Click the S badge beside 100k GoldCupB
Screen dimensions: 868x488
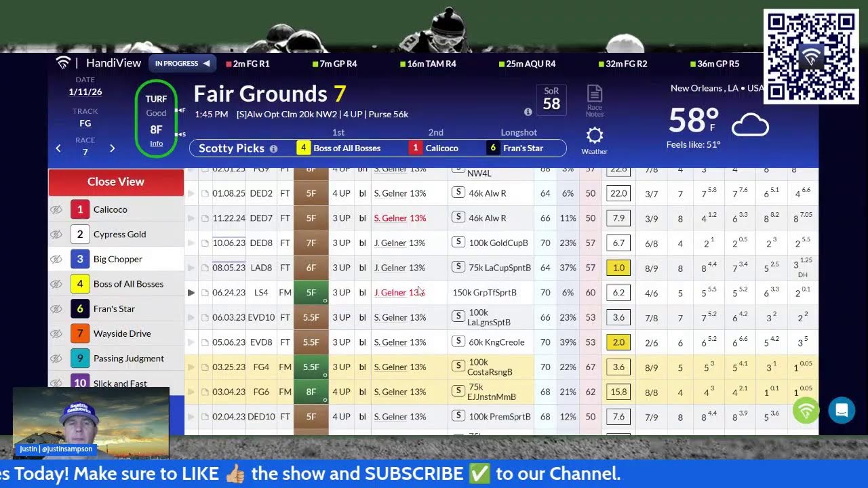point(458,243)
